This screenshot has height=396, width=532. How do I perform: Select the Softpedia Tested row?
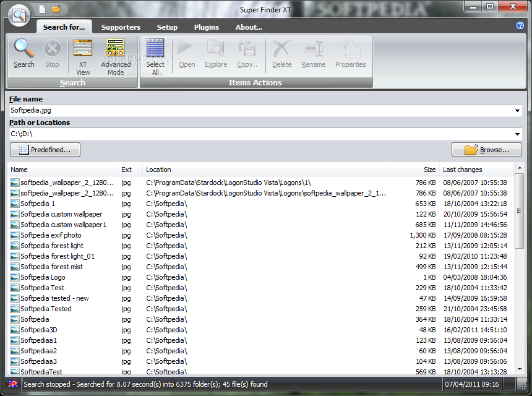point(260,309)
